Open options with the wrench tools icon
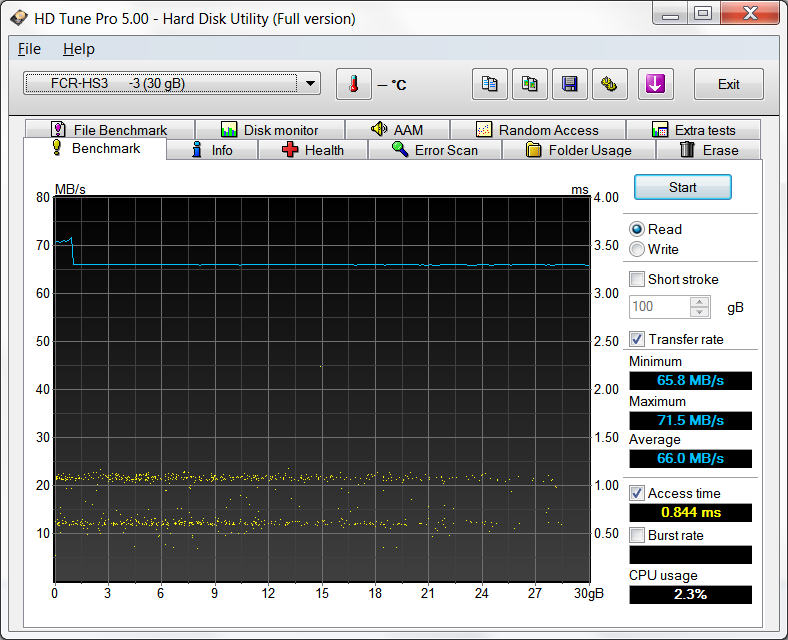 [609, 84]
